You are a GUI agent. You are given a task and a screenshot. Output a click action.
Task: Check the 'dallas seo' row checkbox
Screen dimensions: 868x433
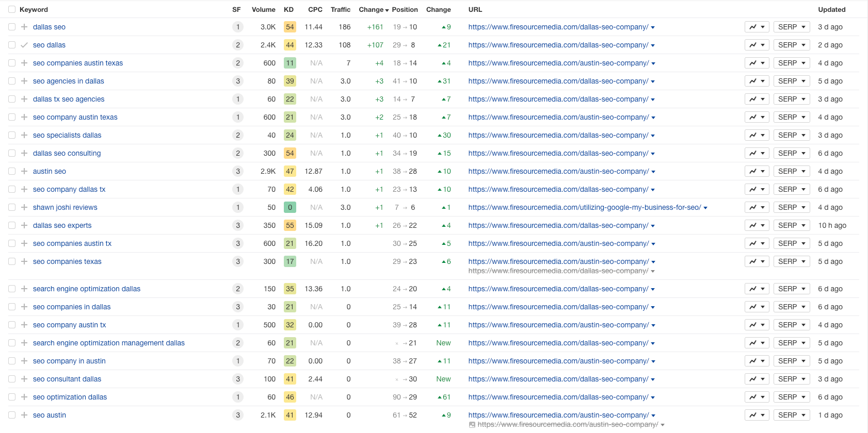tap(12, 27)
